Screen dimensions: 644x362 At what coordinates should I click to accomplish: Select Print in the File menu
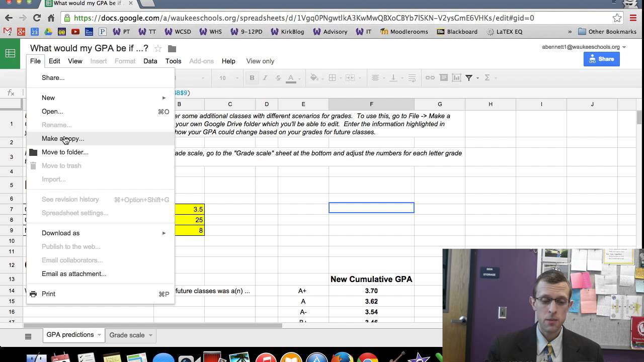pos(100,294)
